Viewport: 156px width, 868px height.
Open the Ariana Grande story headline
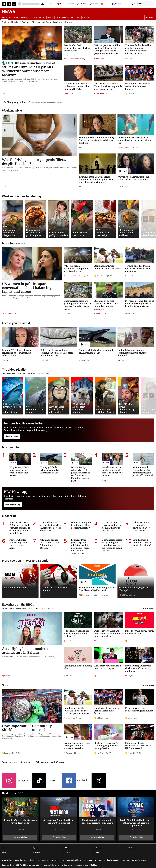pos(77,86)
